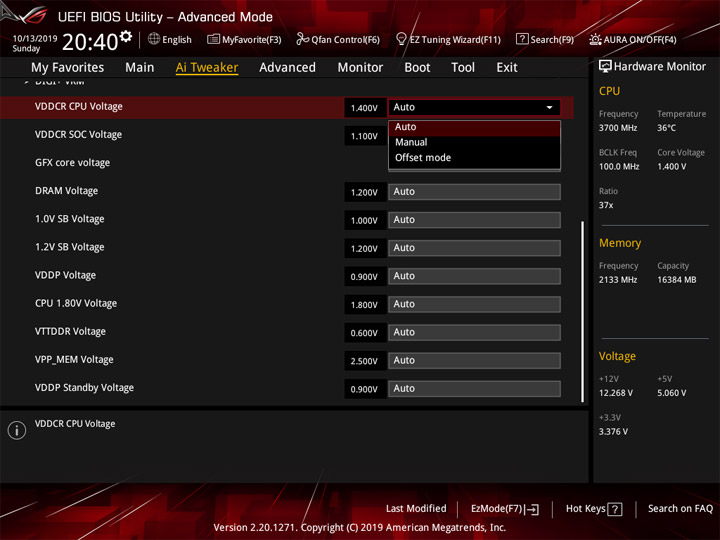Image resolution: width=720 pixels, height=540 pixels.
Task: Switch to the Main tab
Action: coord(140,68)
